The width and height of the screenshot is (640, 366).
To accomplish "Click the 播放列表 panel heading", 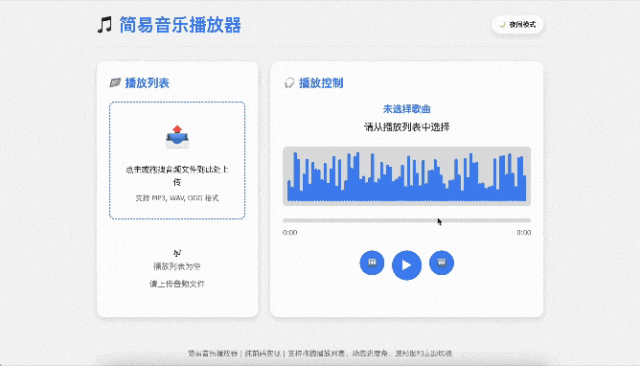I will 147,83.
